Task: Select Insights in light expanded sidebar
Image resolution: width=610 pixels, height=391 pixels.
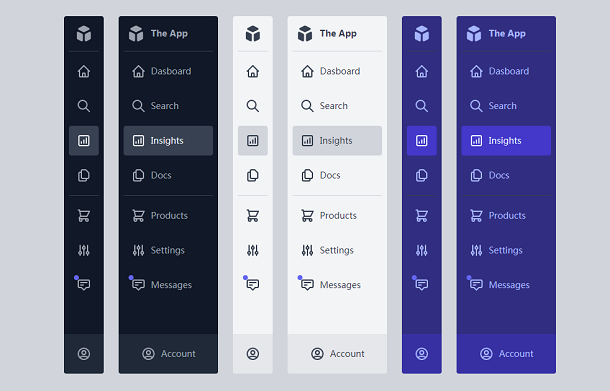Action: (x=337, y=140)
